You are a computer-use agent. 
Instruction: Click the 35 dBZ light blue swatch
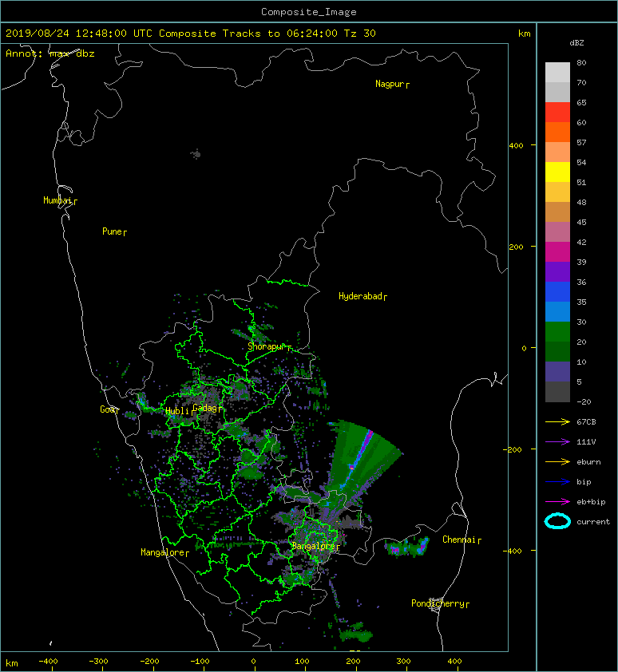[x=557, y=311]
